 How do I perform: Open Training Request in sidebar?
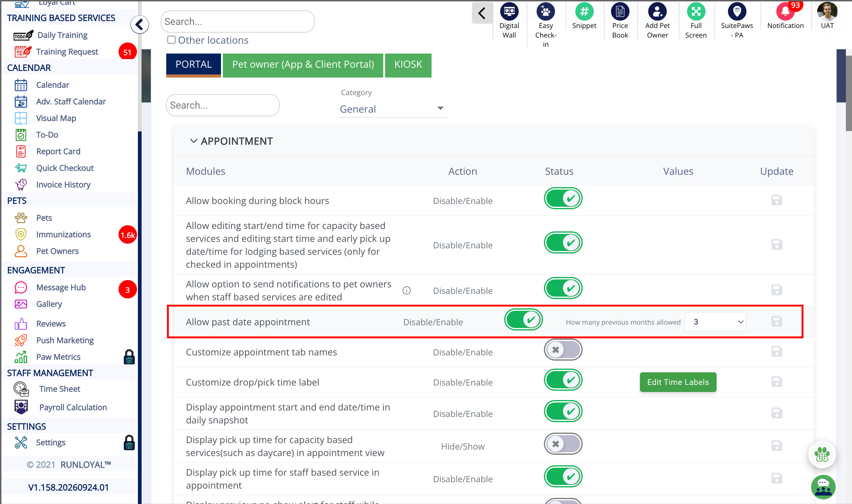point(67,52)
